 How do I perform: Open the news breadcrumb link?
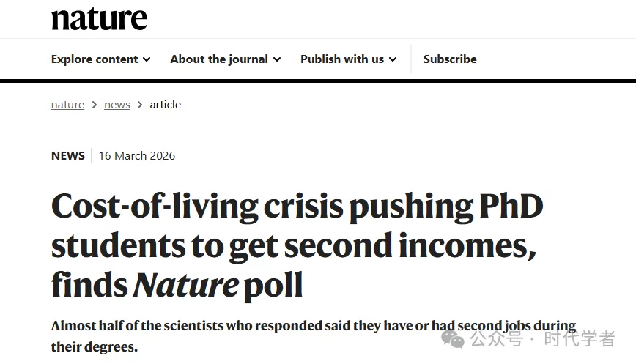point(117,105)
